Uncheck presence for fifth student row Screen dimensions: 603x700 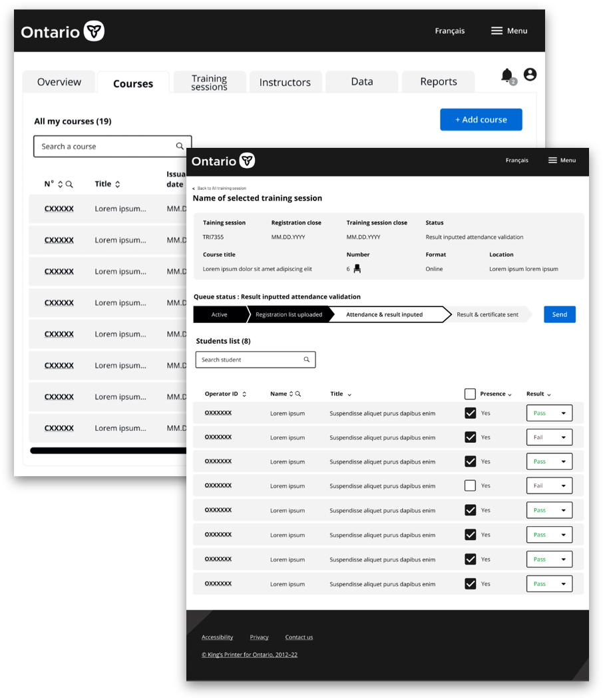point(470,510)
